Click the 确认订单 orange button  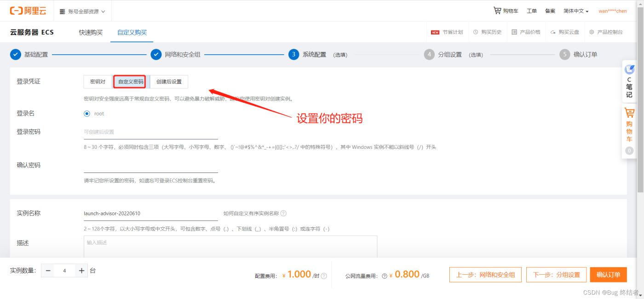coord(608,275)
